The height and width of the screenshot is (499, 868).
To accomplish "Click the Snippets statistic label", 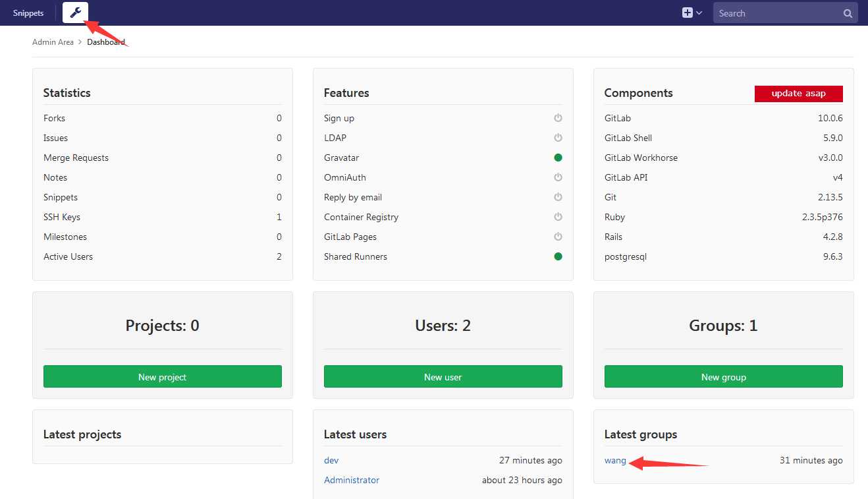I will pos(61,197).
